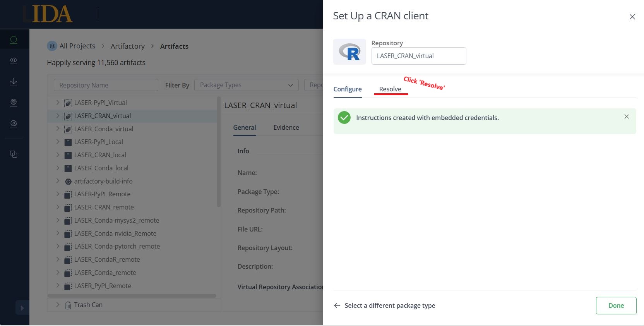Click the Trash Can icon
Image resolution: width=644 pixels, height=326 pixels.
tap(68, 305)
